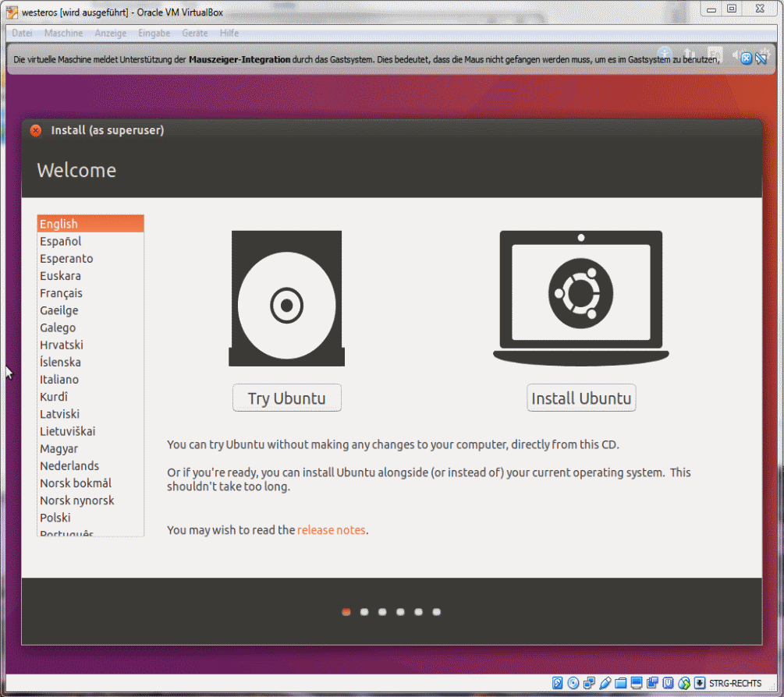
Task: Open the Datei menu
Action: click(22, 33)
